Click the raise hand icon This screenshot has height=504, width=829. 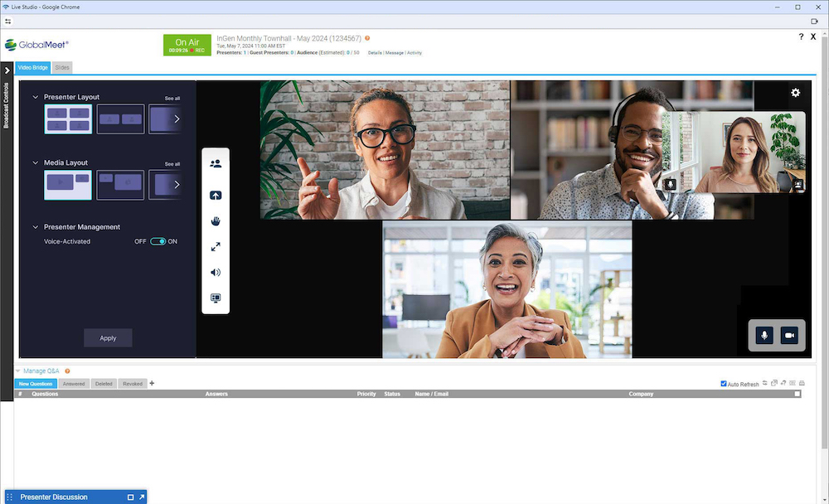(x=216, y=221)
